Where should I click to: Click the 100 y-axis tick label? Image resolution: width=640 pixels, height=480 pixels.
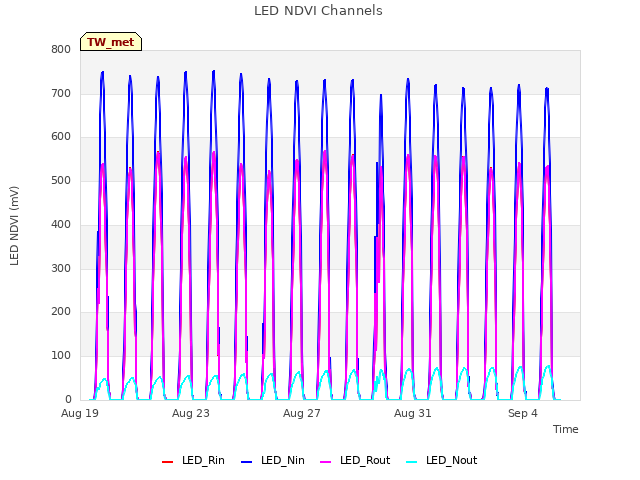(x=61, y=356)
